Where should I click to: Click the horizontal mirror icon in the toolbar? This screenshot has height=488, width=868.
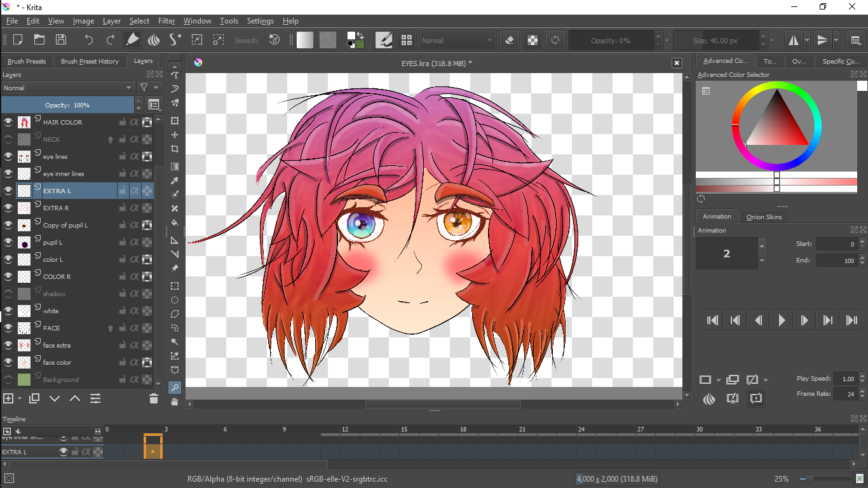tap(794, 40)
